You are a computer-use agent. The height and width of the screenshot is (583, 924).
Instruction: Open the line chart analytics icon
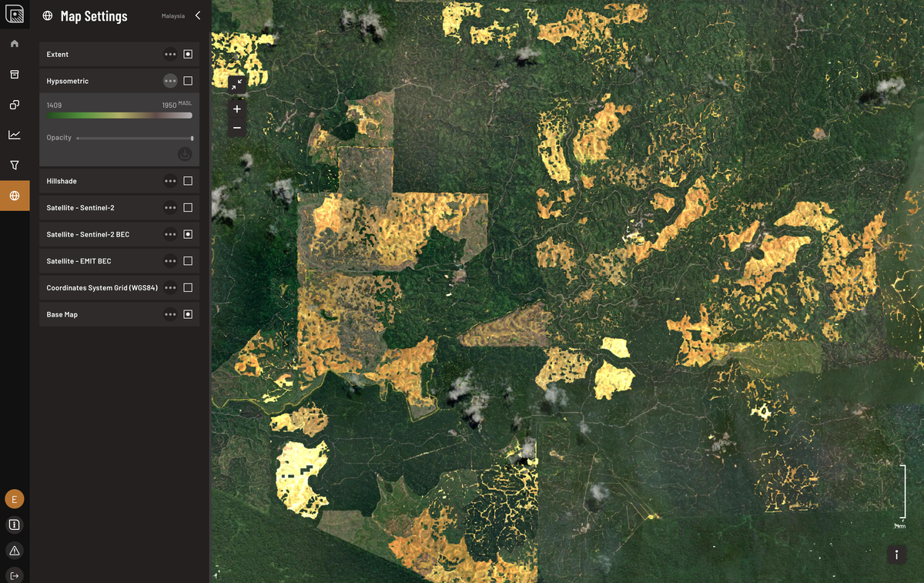[14, 135]
